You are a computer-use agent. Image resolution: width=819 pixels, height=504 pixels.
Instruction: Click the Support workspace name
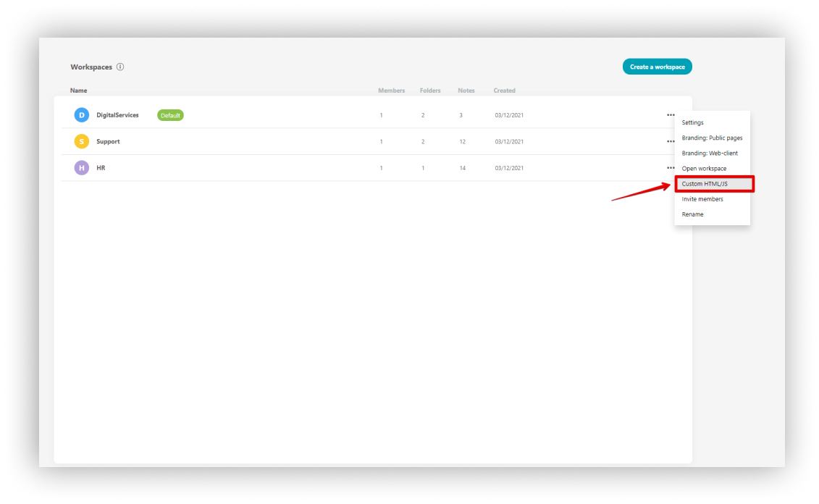(x=108, y=141)
